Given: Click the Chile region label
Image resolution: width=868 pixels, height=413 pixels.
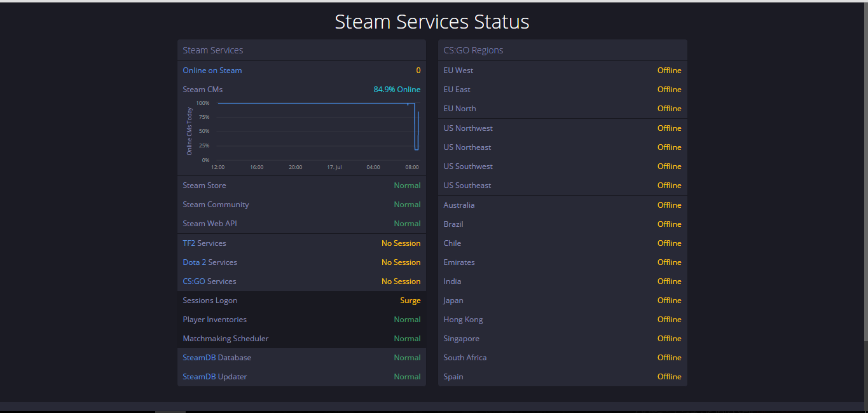Looking at the screenshot, I should 452,243.
